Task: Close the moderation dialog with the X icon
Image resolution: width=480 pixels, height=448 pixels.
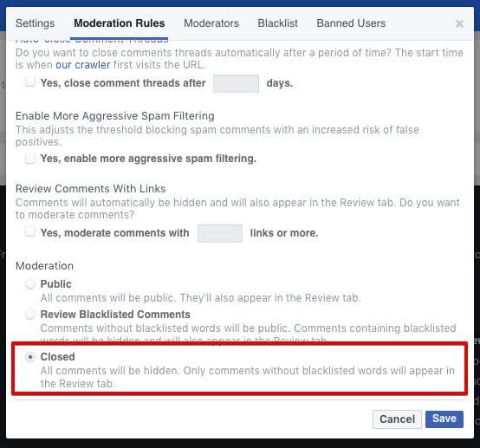Action: (459, 23)
